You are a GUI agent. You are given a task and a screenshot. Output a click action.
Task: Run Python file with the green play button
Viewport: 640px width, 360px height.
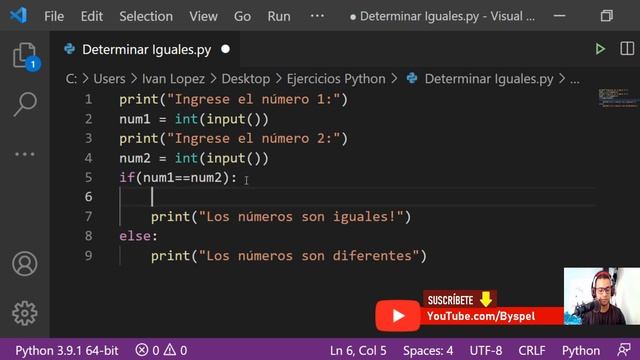click(600, 49)
